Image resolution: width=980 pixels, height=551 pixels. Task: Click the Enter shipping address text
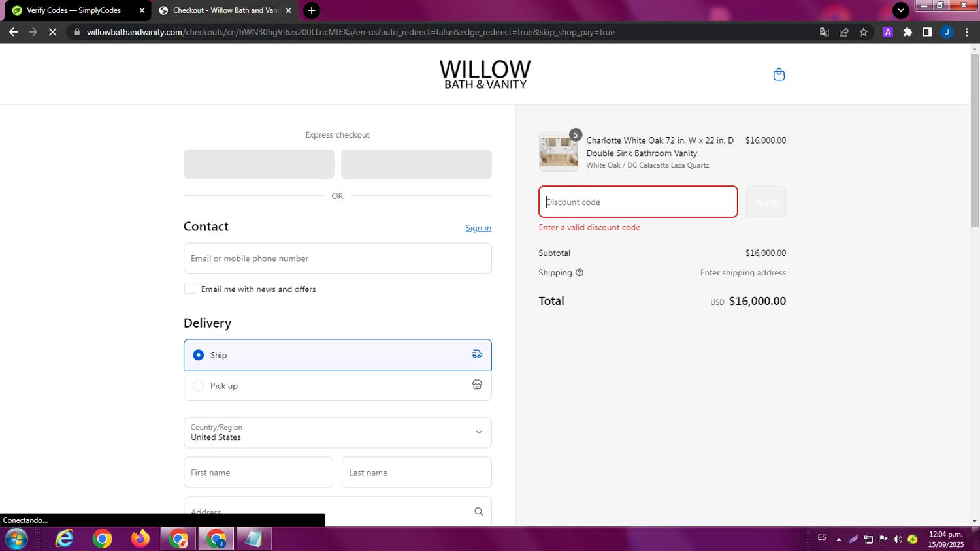[x=743, y=273]
